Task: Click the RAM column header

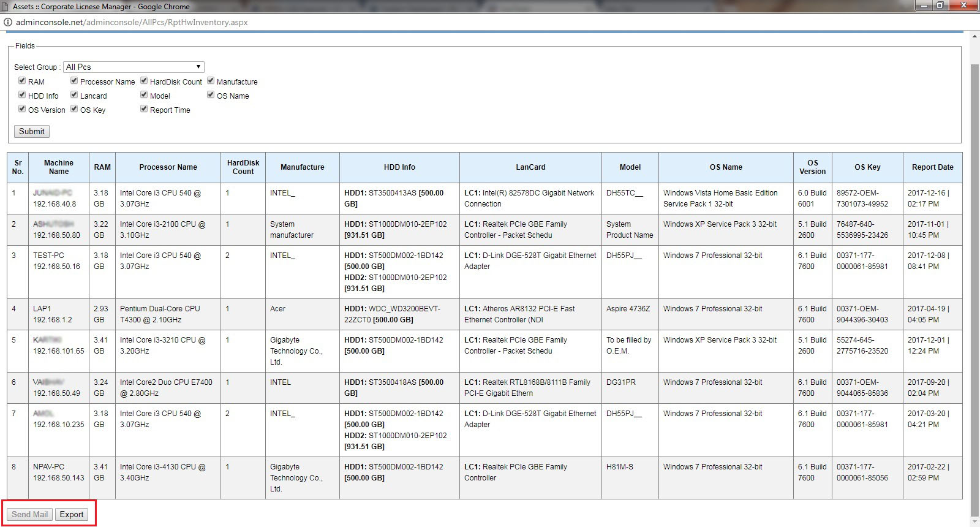Action: [x=102, y=167]
